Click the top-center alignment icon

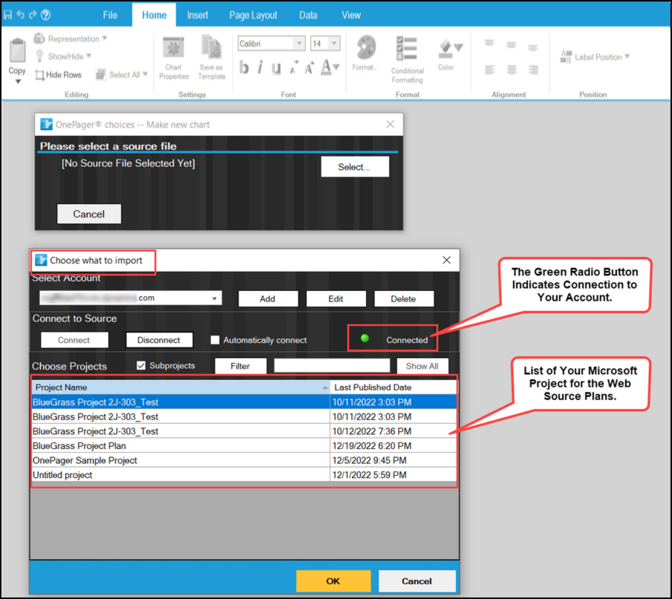511,45
